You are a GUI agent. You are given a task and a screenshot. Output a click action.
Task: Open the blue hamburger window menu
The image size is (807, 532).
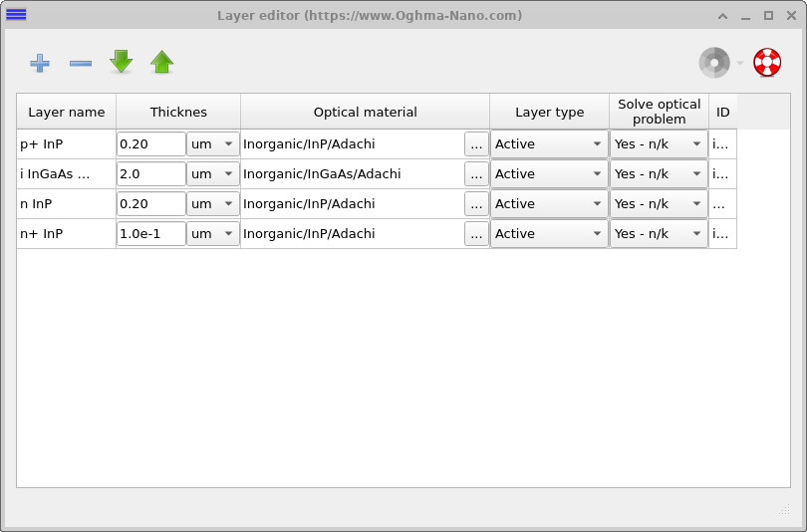(x=16, y=14)
